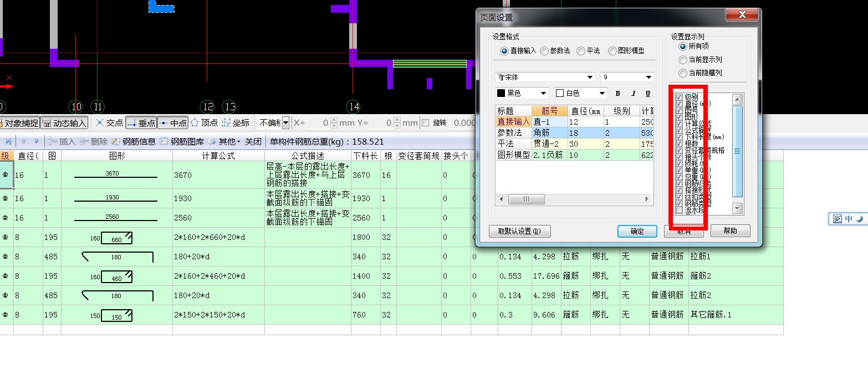Click the 3670 shape diagram cell
The height and width of the screenshot is (369, 868).
pos(116,175)
